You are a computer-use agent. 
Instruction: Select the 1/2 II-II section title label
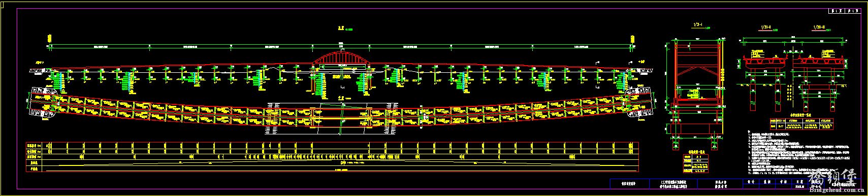click(x=765, y=27)
